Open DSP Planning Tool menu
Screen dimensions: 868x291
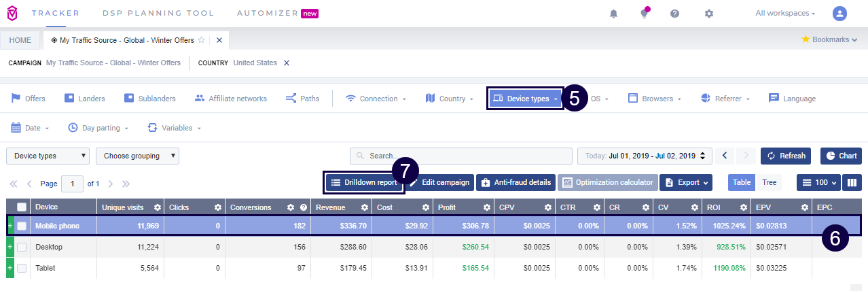tap(158, 14)
